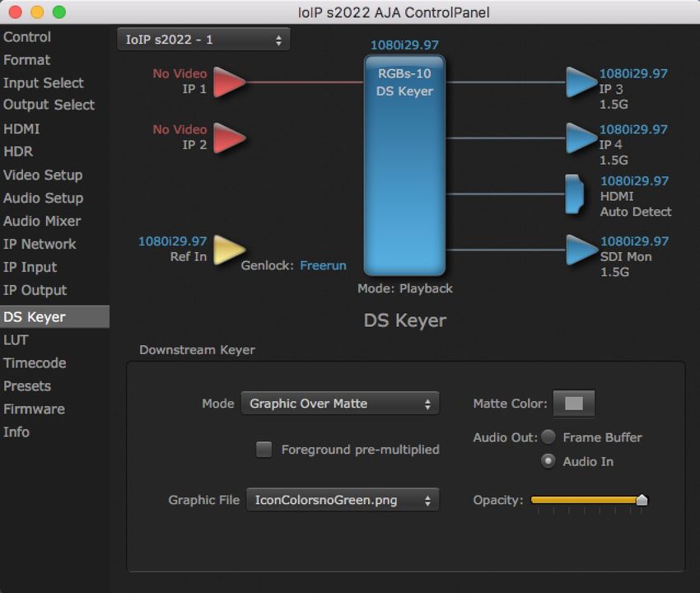700x593 pixels.
Task: Click the Opacity slider handle
Action: (x=642, y=500)
